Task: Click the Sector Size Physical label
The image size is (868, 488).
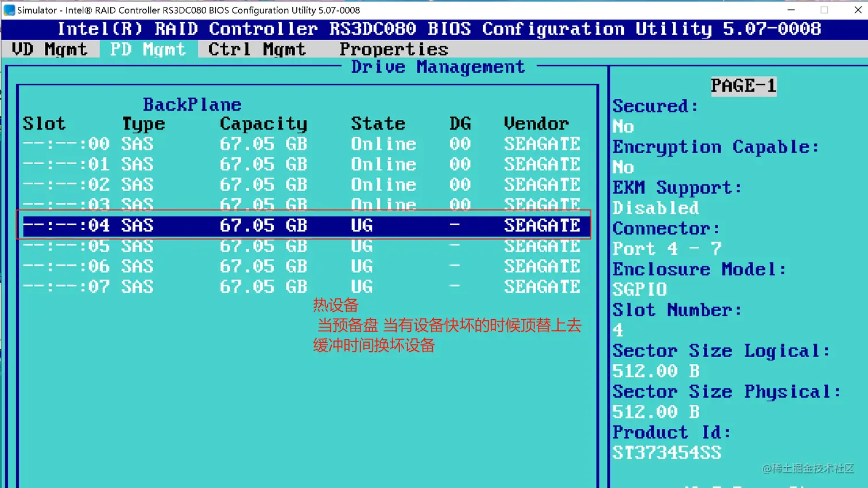Action: [727, 392]
